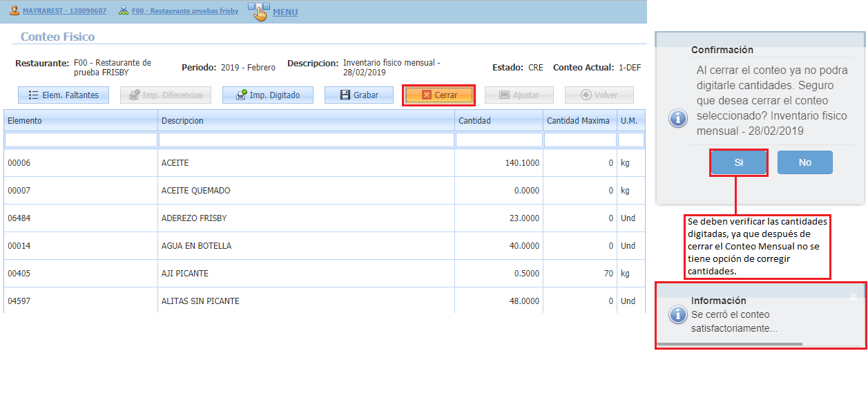Edit quantity 40.0000 for AGUA EN BOTELLA
Viewport: 868px width, 407px height.
(x=499, y=246)
